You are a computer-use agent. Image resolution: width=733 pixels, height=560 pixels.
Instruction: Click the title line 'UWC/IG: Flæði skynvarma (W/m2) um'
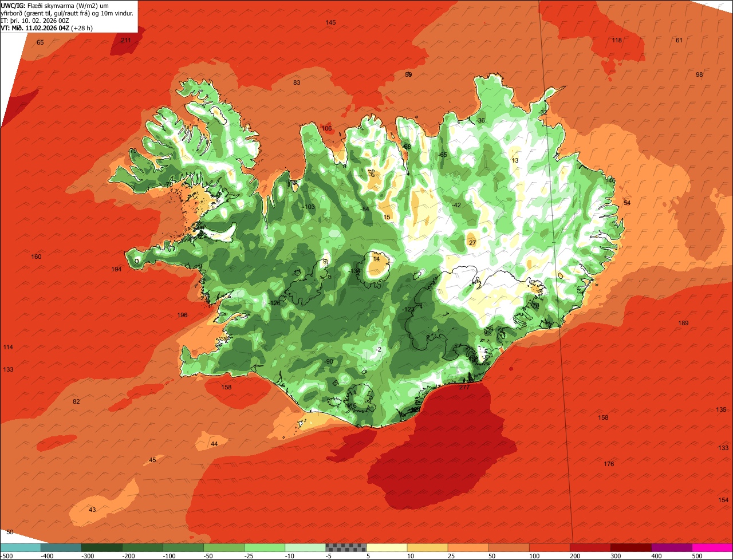point(55,5)
